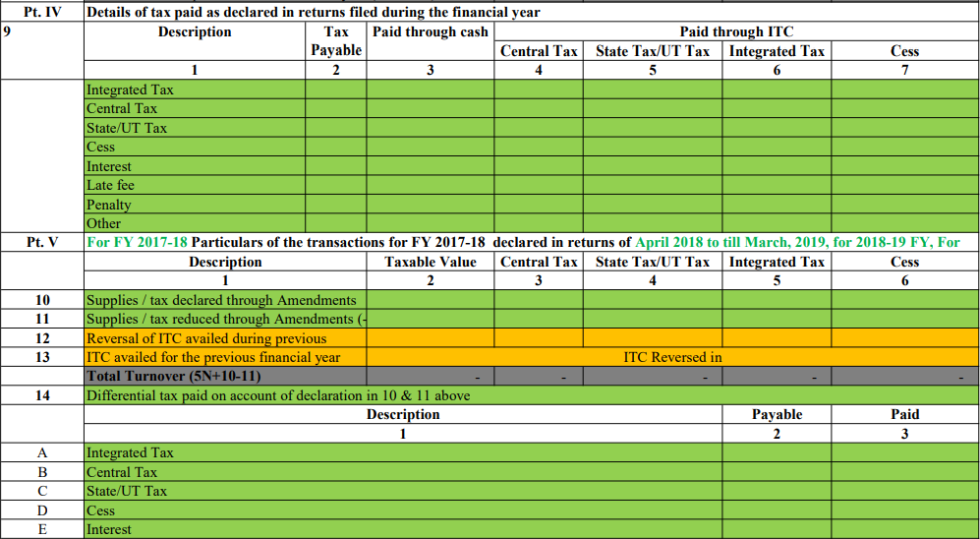The width and height of the screenshot is (980, 539).
Task: Select Payable cell for row A Integrated Tax
Action: (x=777, y=452)
